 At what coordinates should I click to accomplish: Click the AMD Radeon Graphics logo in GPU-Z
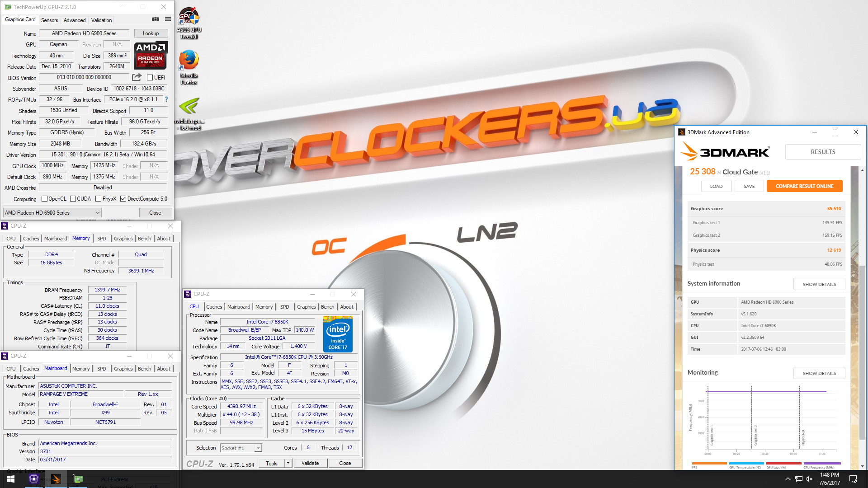click(x=151, y=55)
